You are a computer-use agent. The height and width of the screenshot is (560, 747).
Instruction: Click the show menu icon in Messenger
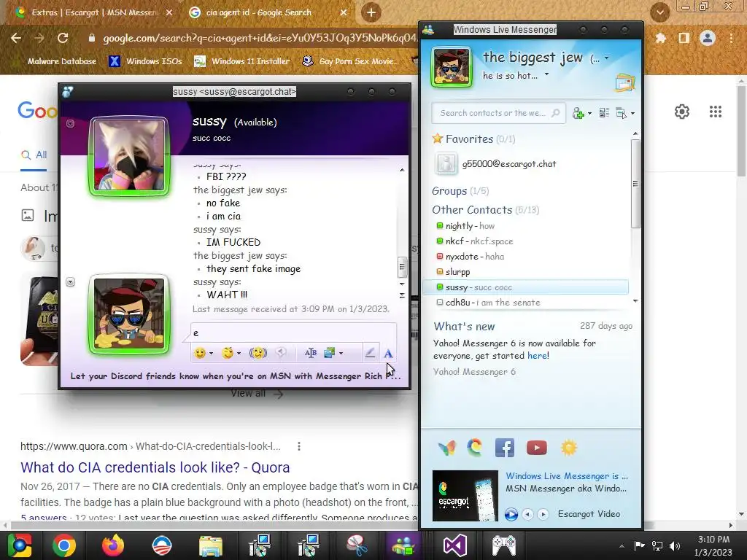coord(622,113)
